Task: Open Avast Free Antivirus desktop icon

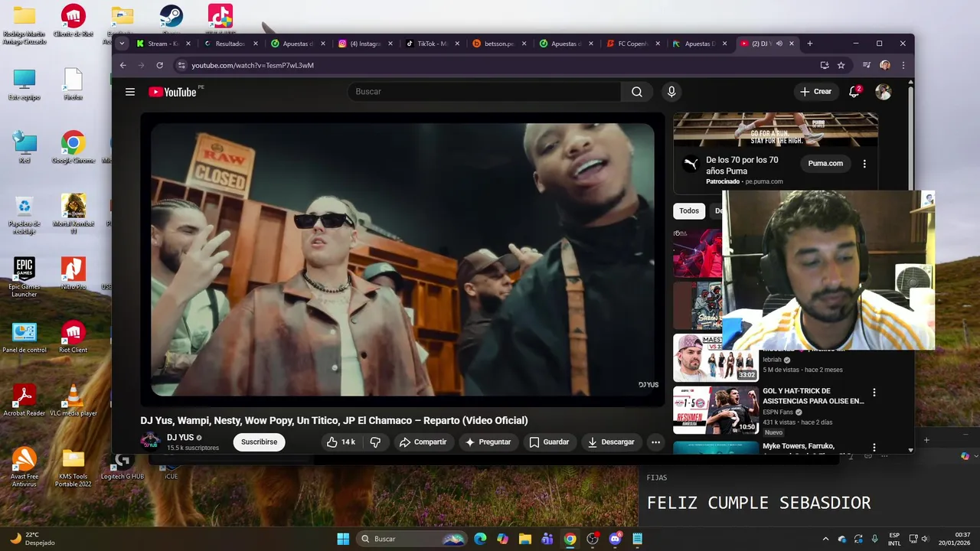Action: tap(24, 467)
